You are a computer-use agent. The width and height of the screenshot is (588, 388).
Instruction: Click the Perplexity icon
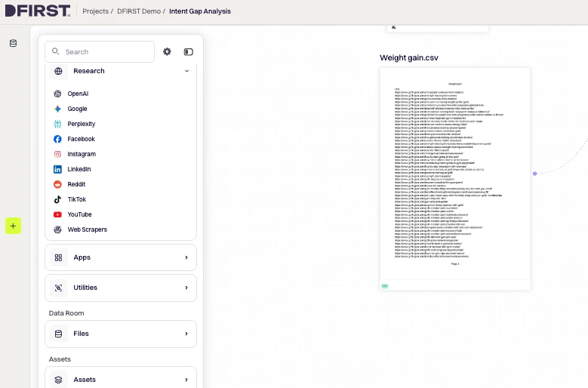[57, 124]
